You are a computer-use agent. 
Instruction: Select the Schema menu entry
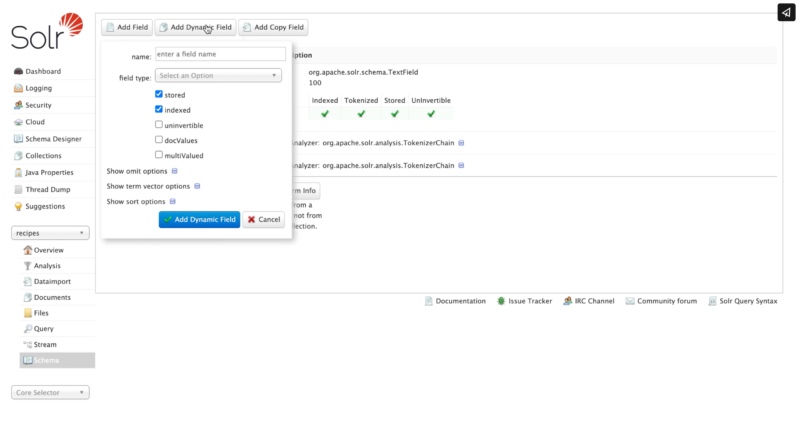(57, 360)
